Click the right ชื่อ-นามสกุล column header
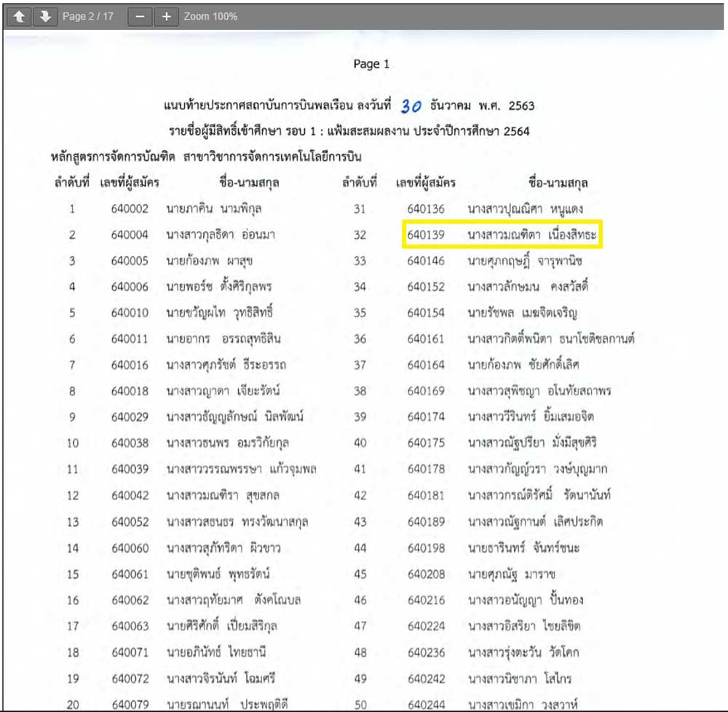Image resolution: width=728 pixels, height=712 pixels. click(x=558, y=183)
